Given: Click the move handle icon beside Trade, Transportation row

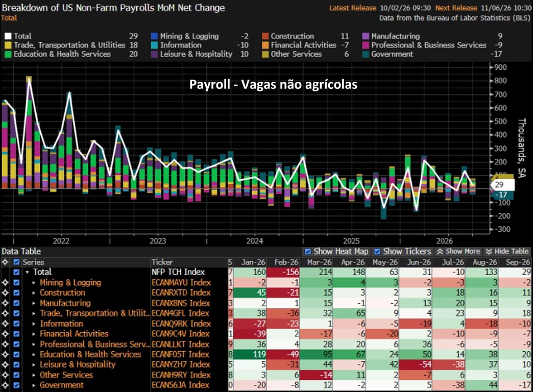Looking at the screenshot, I should (5, 313).
